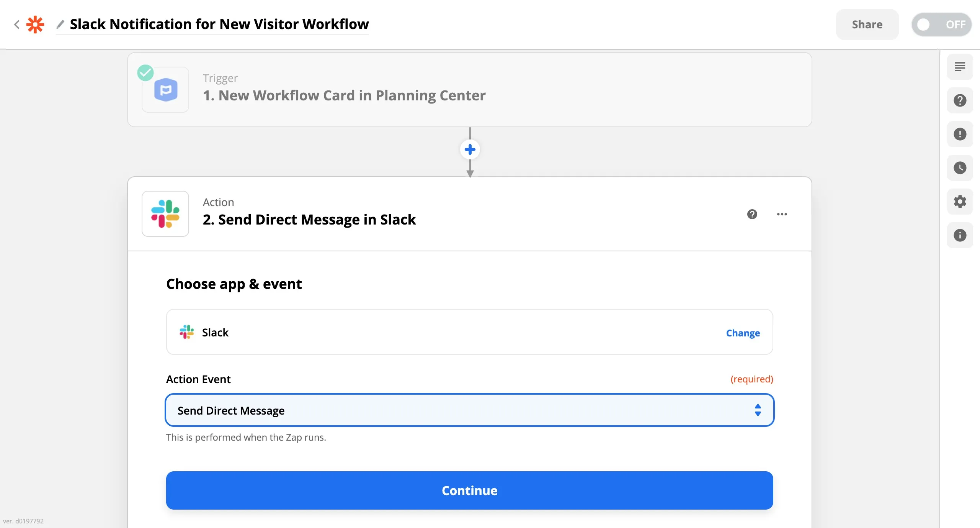
Task: Navigate back with the back arrow
Action: tap(17, 24)
